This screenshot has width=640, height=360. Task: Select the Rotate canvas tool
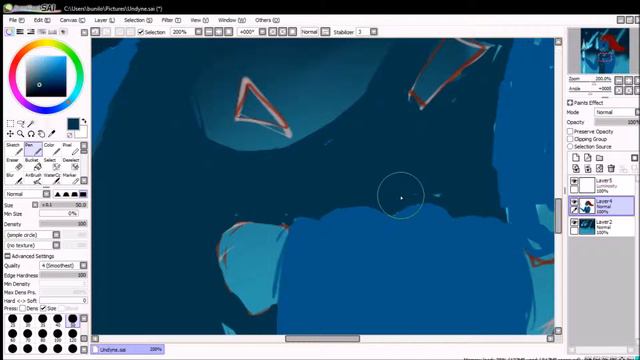31,134
